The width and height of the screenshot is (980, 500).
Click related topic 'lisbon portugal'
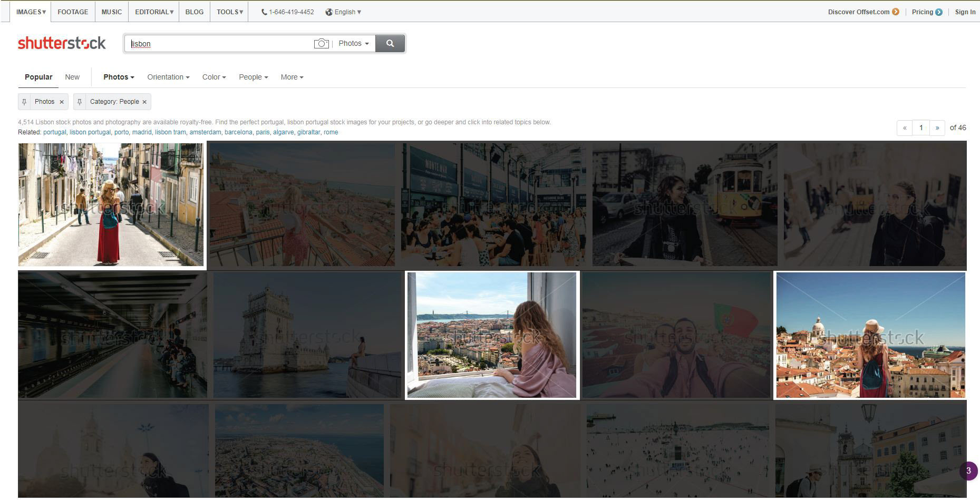tap(90, 132)
